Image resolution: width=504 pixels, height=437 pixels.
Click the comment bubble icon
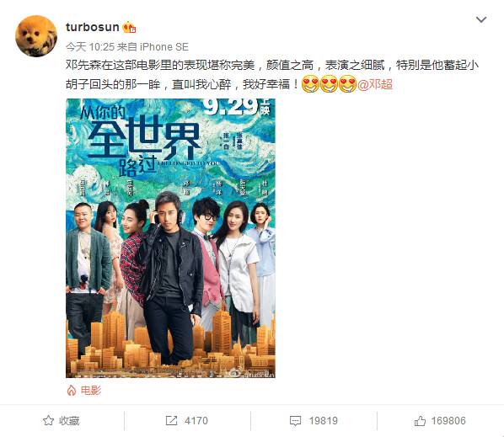click(x=295, y=421)
